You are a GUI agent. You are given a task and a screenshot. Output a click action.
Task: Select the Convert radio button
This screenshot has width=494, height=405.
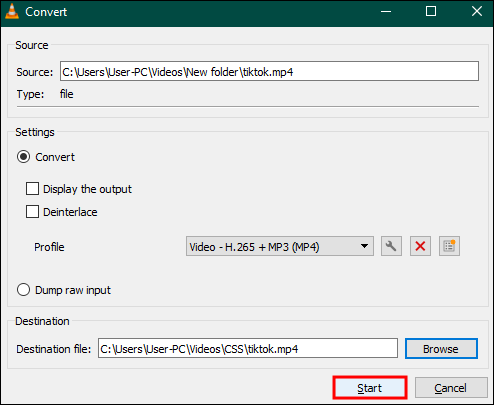pos(24,157)
